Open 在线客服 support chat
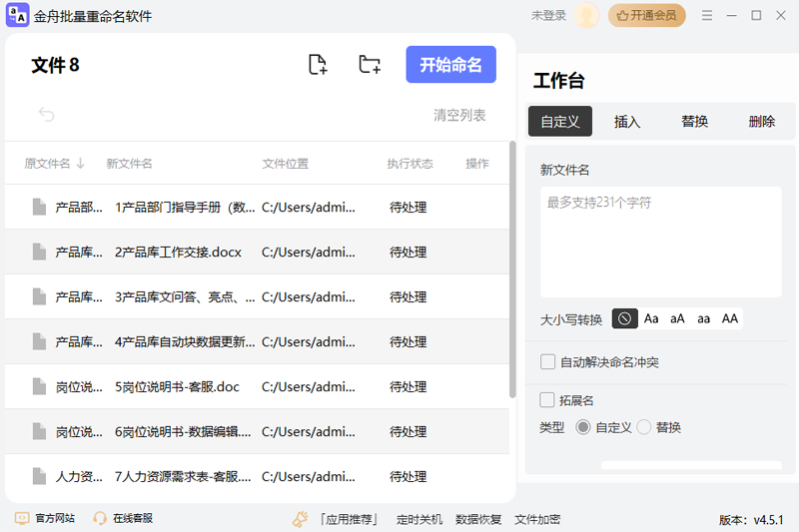This screenshot has height=532, width=799. (122, 519)
